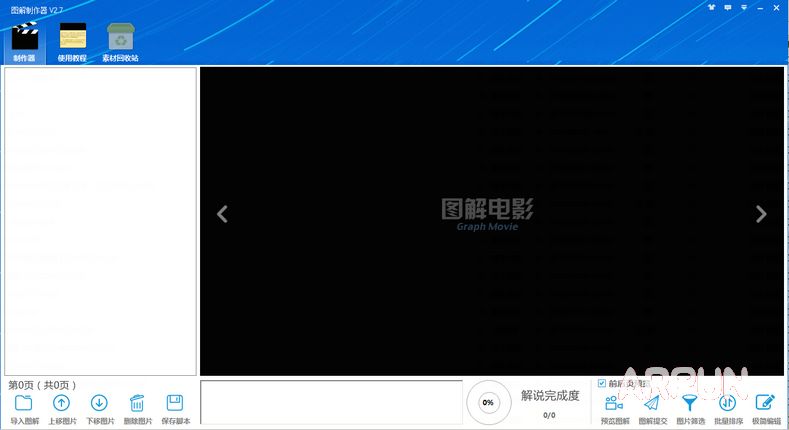
Task: Click the 图解提交 paper plane icon
Action: coord(651,403)
